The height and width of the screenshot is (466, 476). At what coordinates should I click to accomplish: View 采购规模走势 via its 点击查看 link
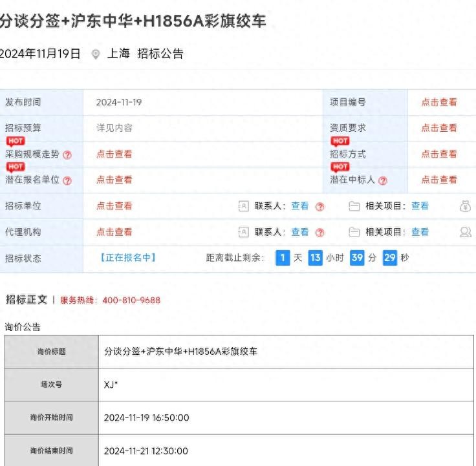(x=114, y=154)
